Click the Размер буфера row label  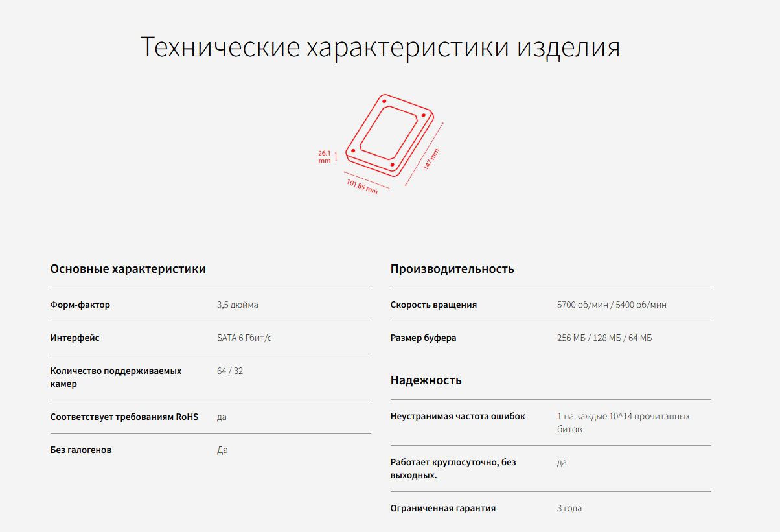click(423, 338)
